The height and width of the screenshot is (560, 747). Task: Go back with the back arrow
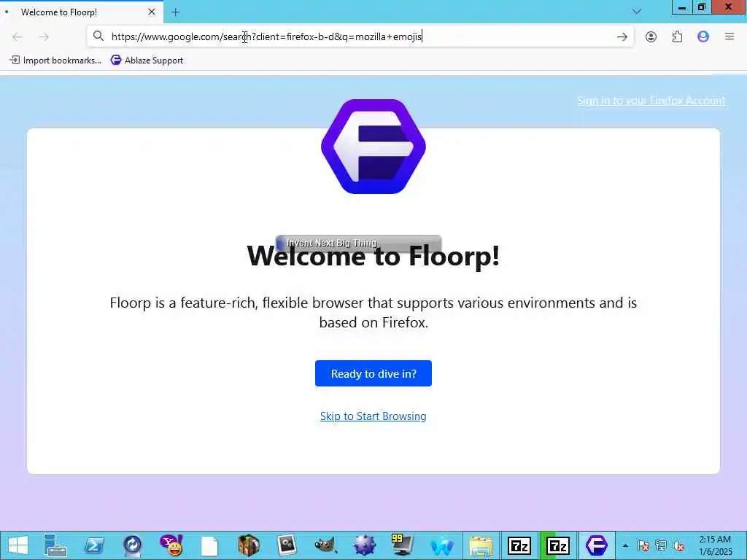click(18, 36)
